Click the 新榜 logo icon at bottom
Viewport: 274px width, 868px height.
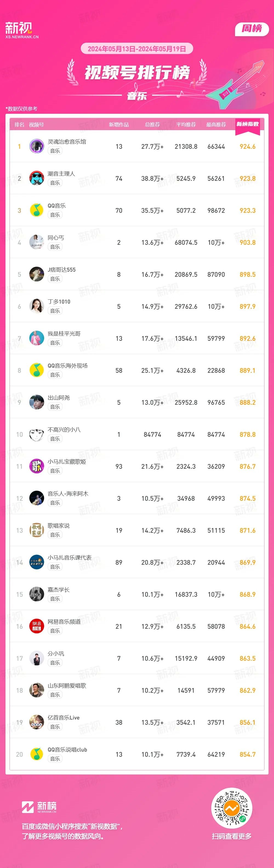point(28,807)
